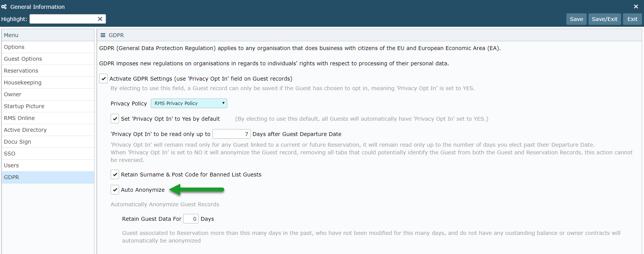Toggle 'Privacy Opt In' to Yes by default
This screenshot has height=254, width=644.
pos(115,119)
